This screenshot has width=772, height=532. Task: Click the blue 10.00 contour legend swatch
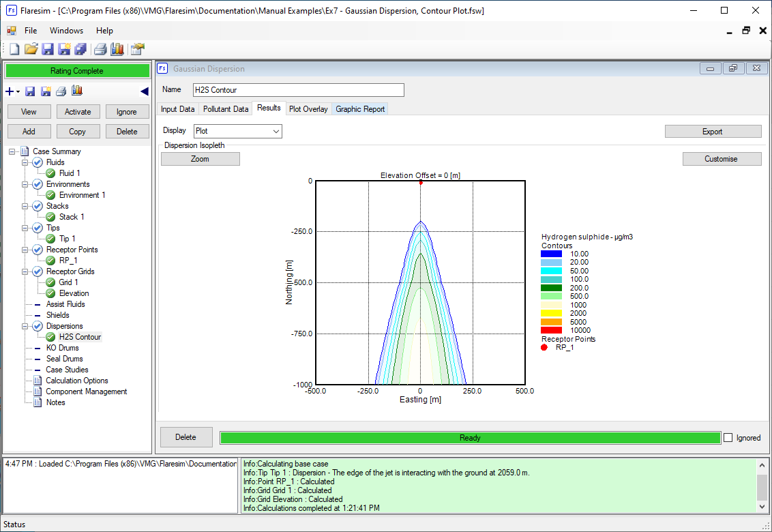click(x=552, y=254)
